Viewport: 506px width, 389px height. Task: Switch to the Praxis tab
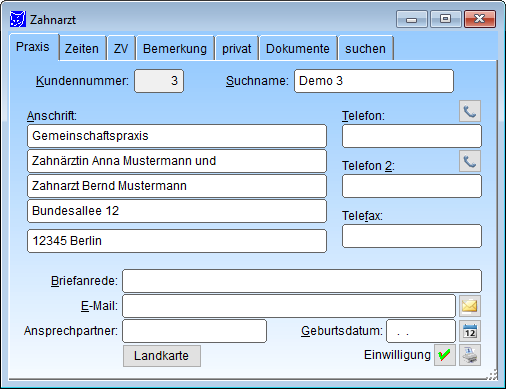(x=34, y=47)
